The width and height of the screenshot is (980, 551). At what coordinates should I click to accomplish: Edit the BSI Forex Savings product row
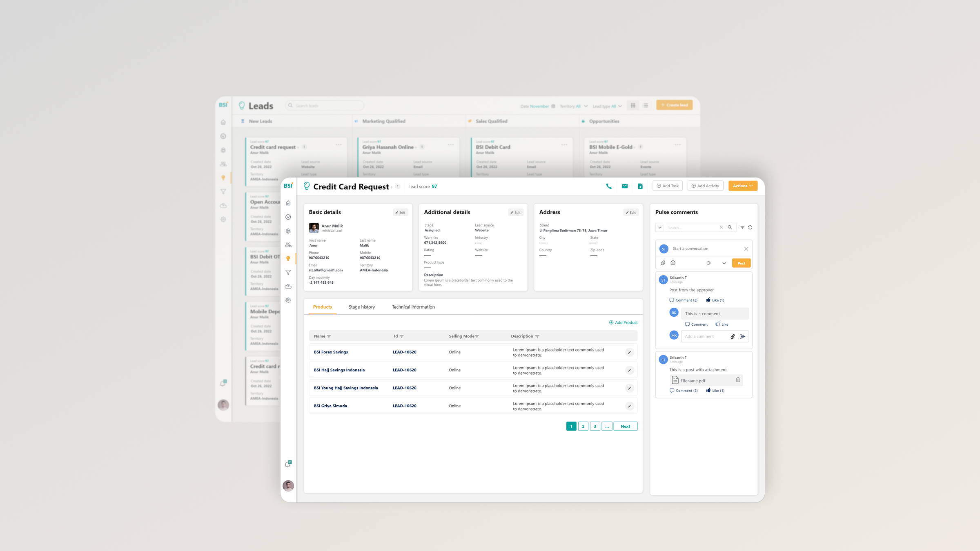(x=629, y=352)
